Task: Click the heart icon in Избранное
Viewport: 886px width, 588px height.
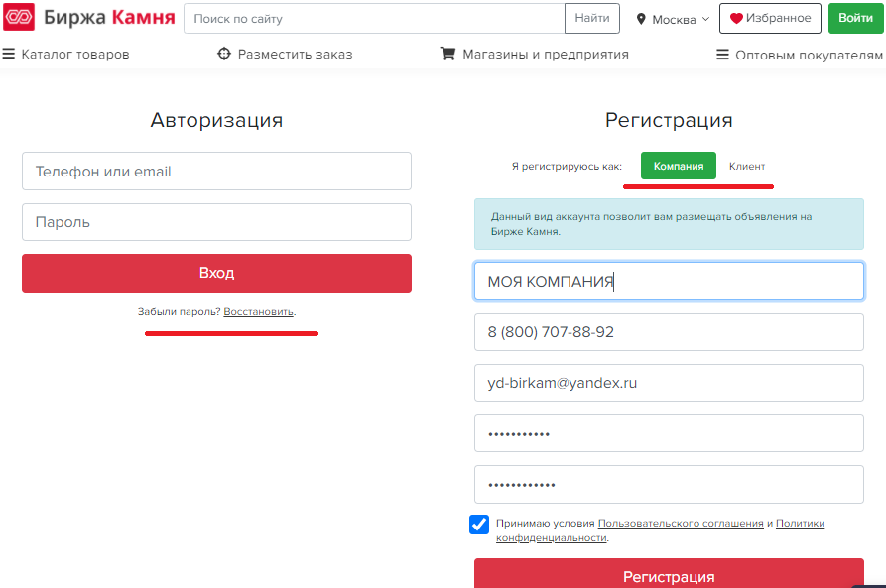Action: [x=736, y=19]
